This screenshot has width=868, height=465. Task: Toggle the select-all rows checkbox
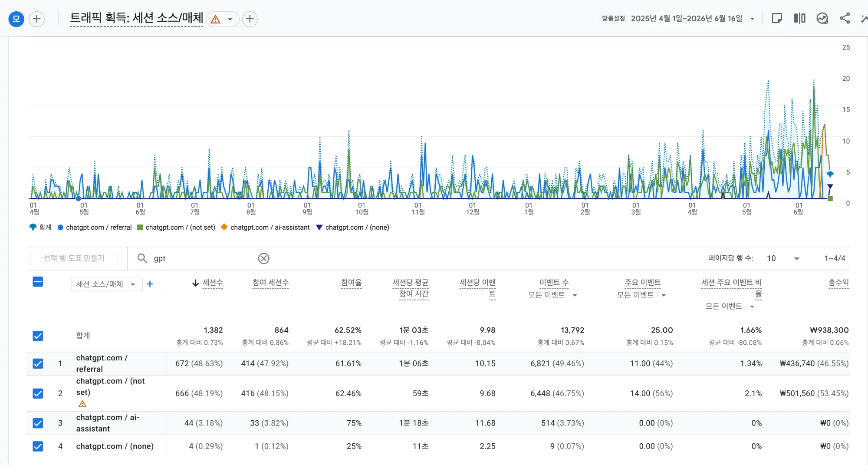tap(38, 282)
